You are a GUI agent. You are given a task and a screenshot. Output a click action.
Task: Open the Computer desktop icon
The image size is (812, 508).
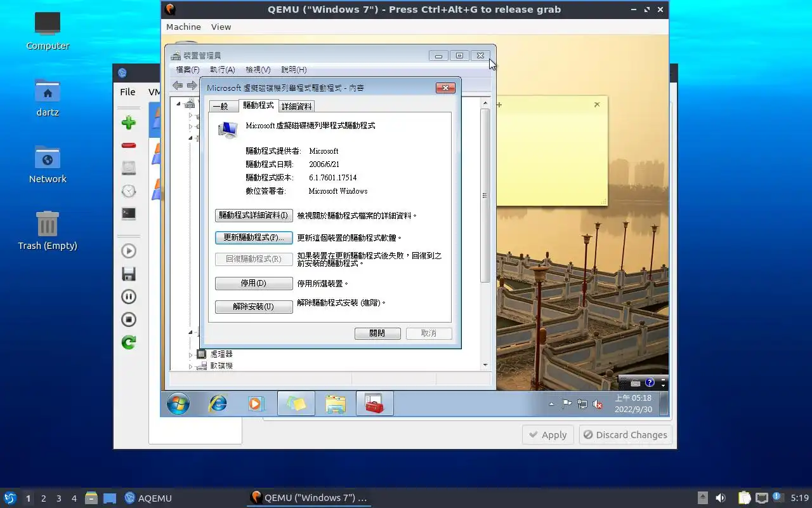(x=48, y=30)
